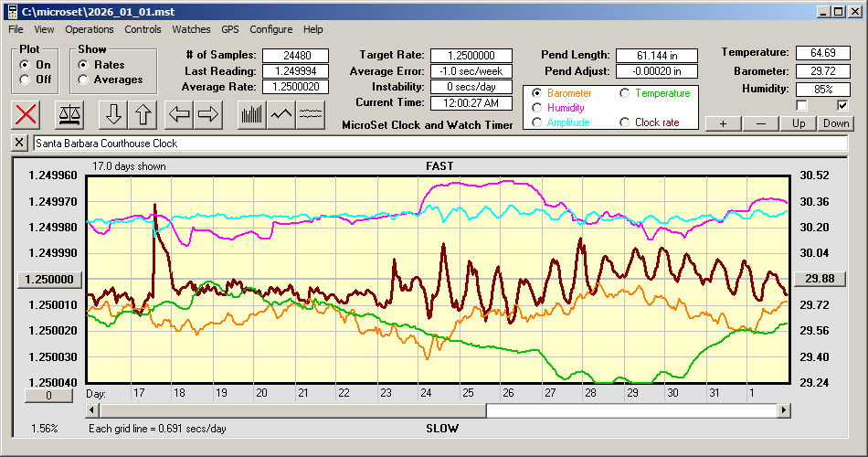Click the Down scale button
Viewport: 868px width, 457px height.
pyautogui.click(x=835, y=123)
